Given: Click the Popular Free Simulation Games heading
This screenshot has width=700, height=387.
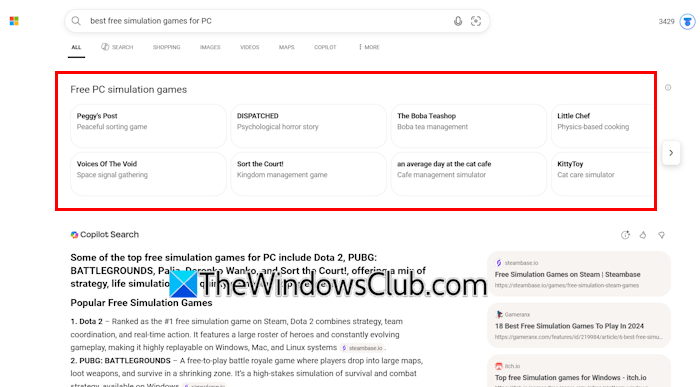Looking at the screenshot, I should point(141,303).
